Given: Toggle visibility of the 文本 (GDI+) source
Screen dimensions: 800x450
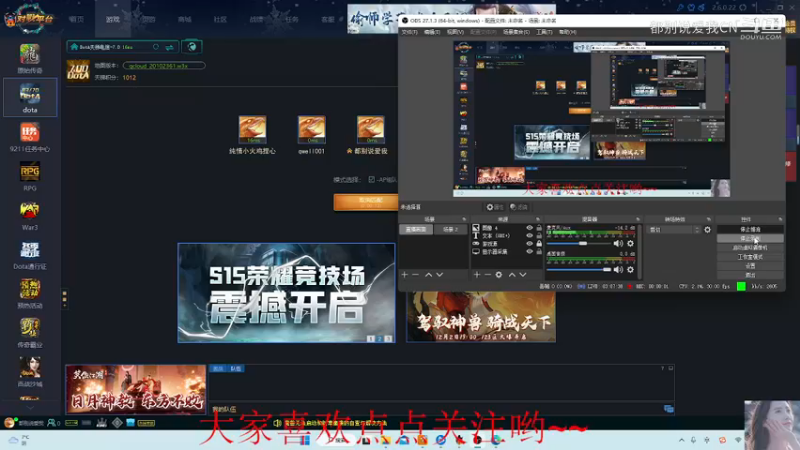Looking at the screenshot, I should pyautogui.click(x=530, y=236).
